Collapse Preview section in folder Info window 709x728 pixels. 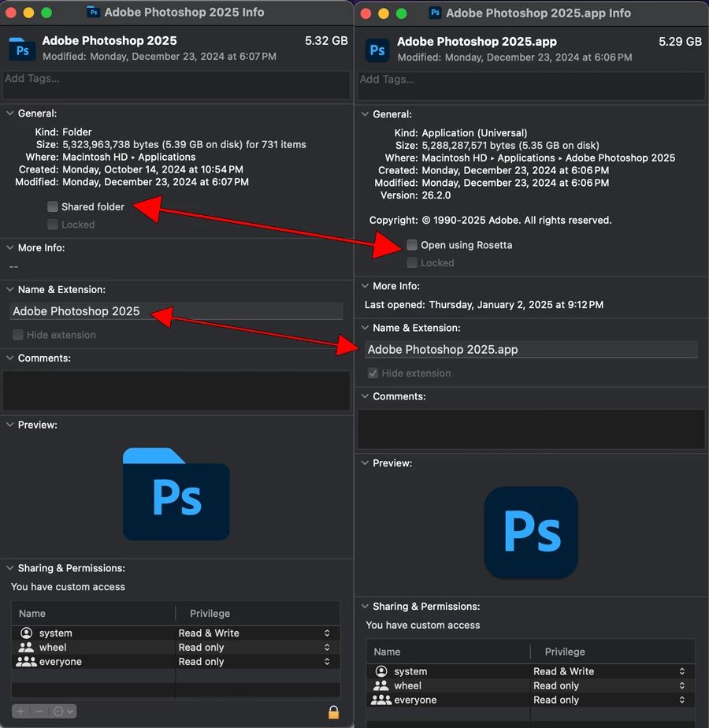point(9,425)
